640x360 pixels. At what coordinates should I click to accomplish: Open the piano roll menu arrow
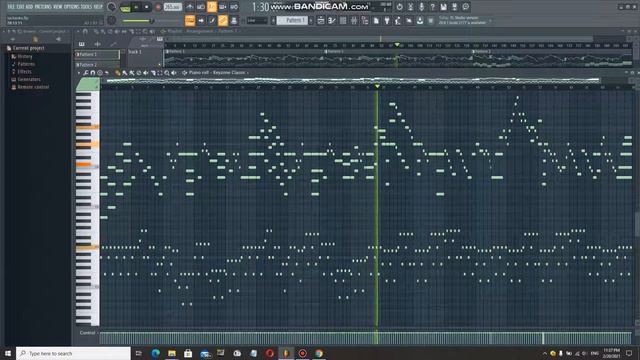78,73
